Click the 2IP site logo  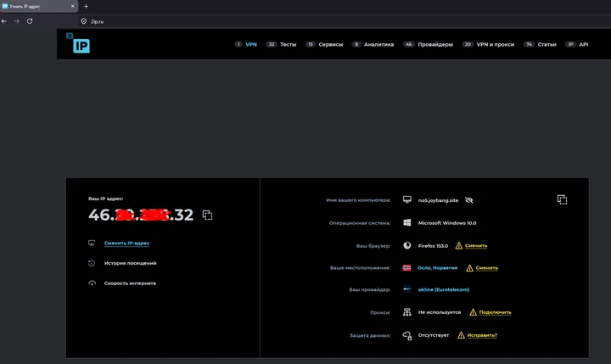click(x=78, y=43)
